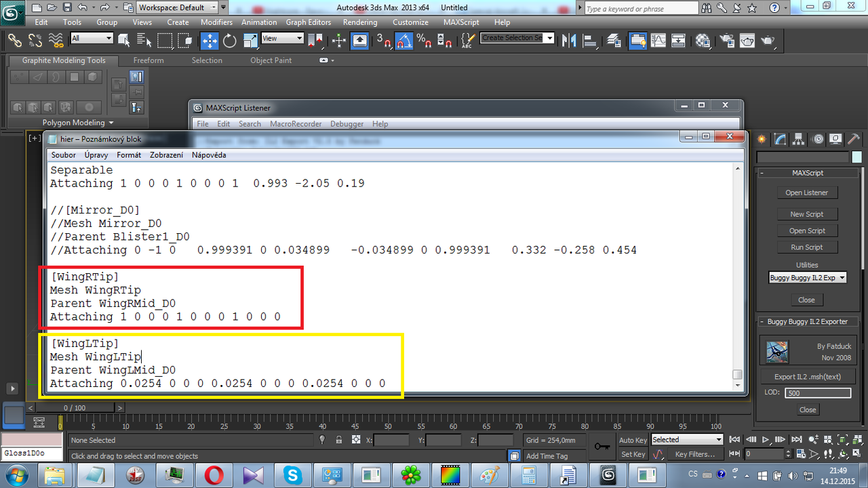Toggle Auto Key animation mode
This screenshot has height=488, width=868.
pos(633,440)
